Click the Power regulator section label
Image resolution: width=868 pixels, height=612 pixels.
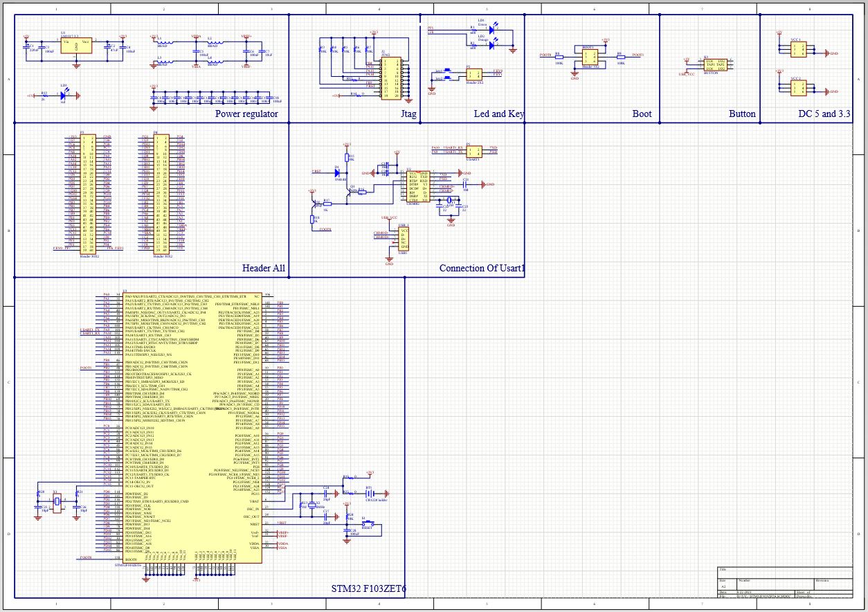[x=246, y=114]
